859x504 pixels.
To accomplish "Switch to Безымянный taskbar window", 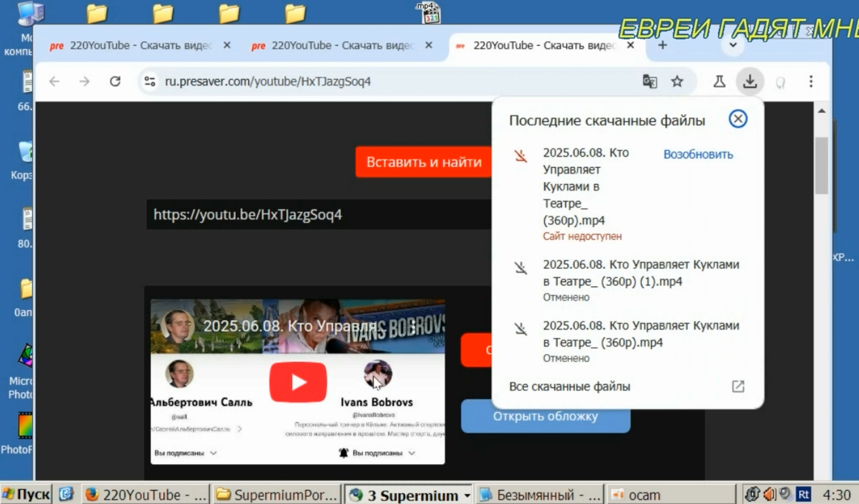I will coord(540,495).
